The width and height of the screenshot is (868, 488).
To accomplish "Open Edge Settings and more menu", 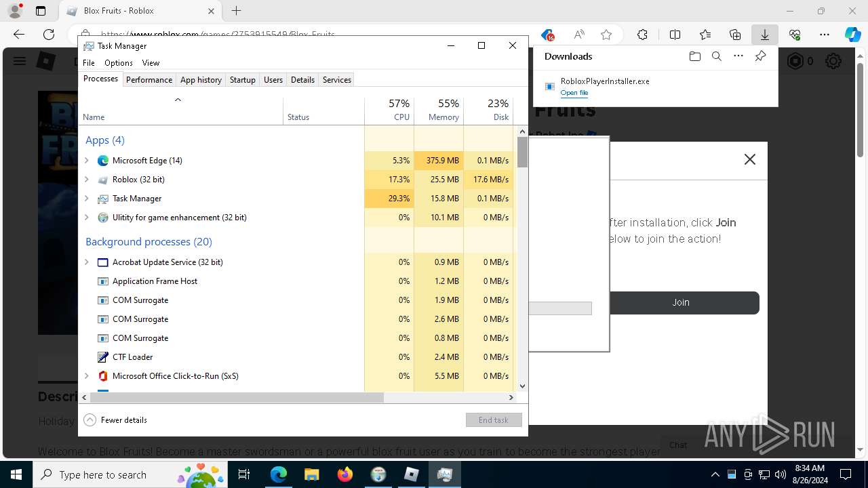I will coord(825,35).
